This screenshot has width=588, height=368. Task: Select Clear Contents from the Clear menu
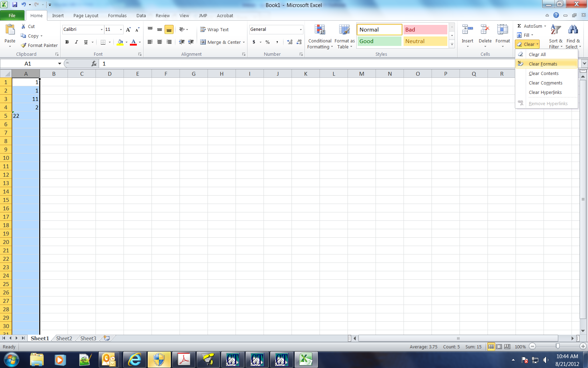(x=544, y=73)
